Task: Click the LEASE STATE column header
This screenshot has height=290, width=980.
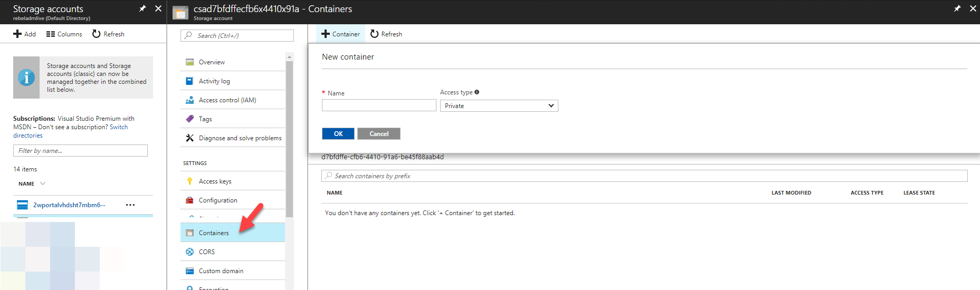Action: (919, 193)
